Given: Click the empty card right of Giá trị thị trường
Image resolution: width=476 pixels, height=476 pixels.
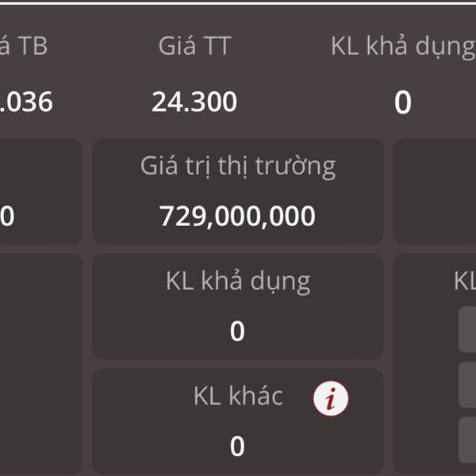Looking at the screenshot, I should [x=435, y=191].
